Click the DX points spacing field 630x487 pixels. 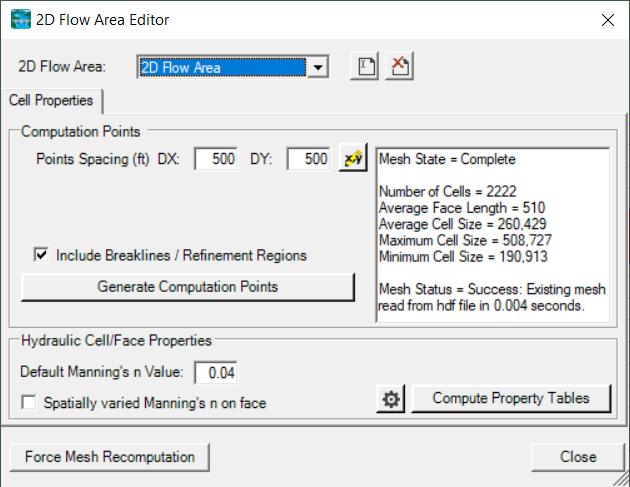[216, 159]
